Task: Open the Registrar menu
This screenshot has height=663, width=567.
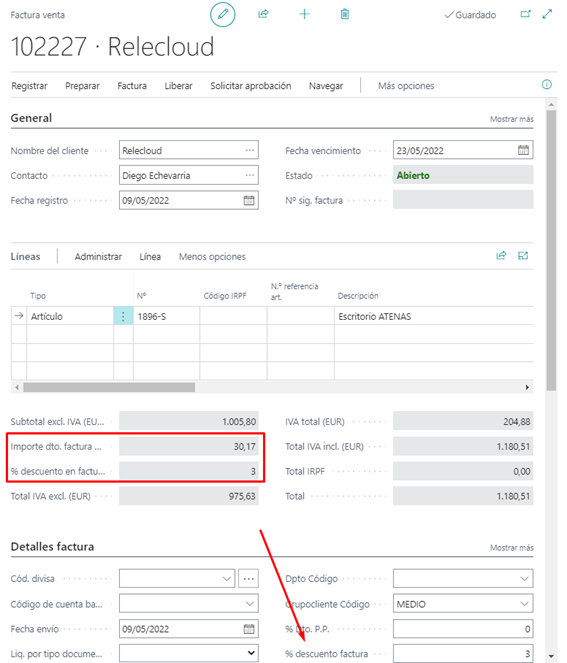Action: [x=29, y=86]
